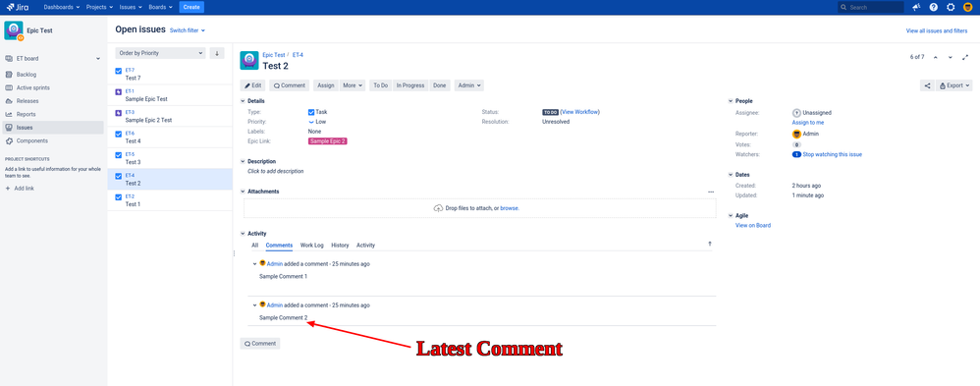Open the Switch filter dropdown
The height and width of the screenshot is (386, 980).
[x=188, y=30]
